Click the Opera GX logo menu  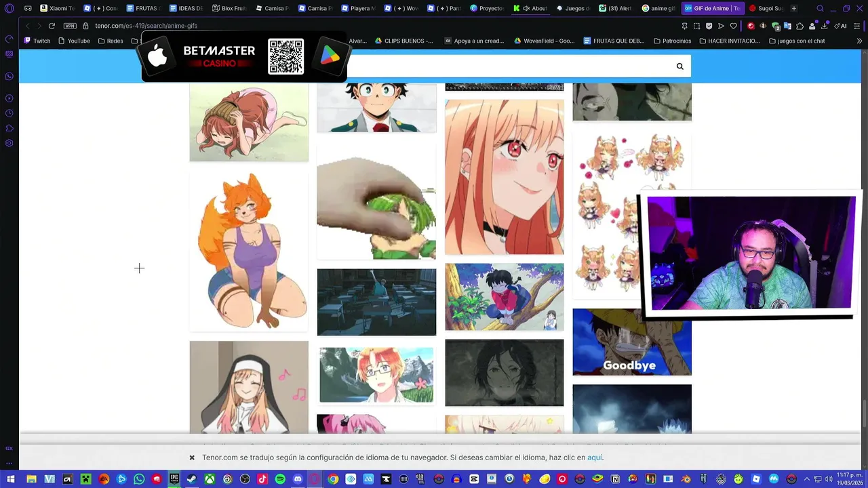[x=9, y=8]
